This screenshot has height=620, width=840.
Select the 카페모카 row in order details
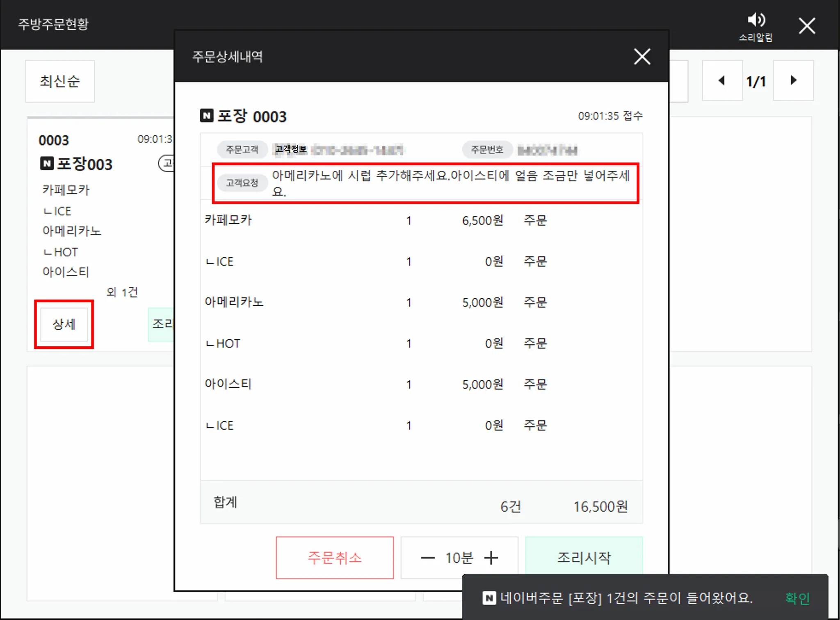(x=228, y=220)
